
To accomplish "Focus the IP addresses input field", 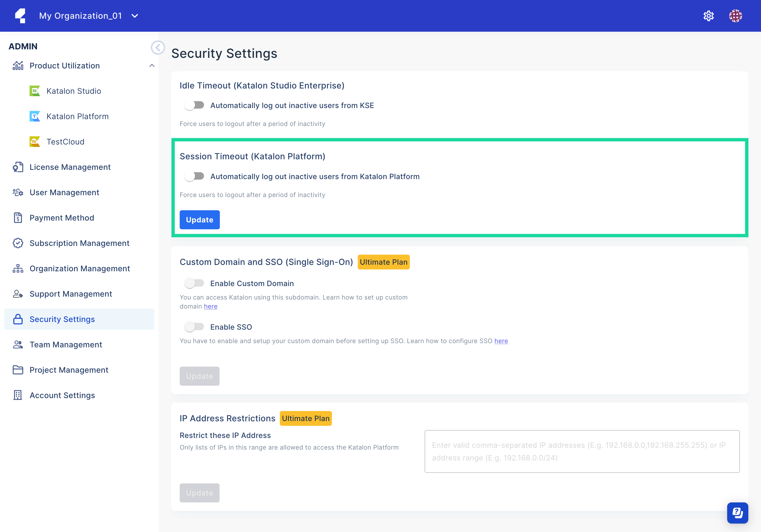I will pyautogui.click(x=582, y=451).
